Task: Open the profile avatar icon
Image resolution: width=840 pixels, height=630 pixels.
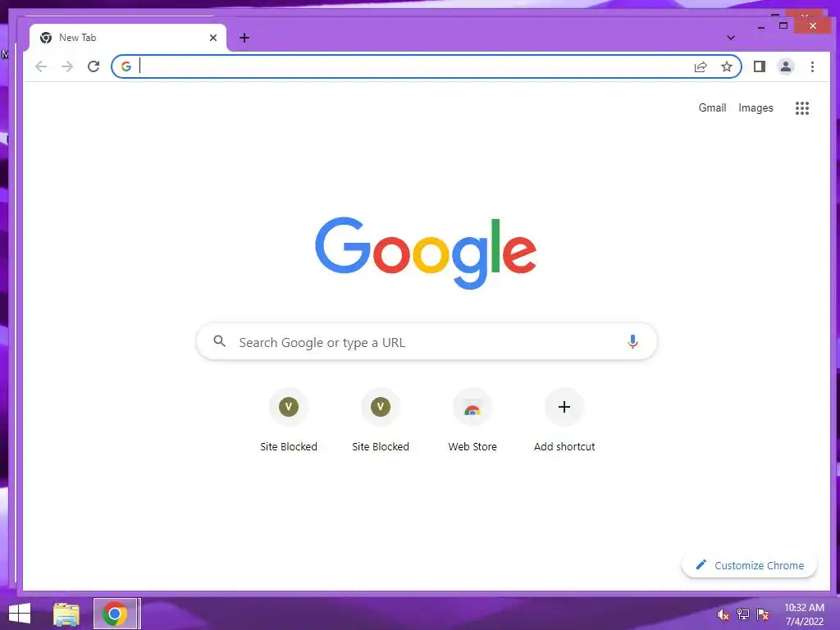Action: (x=786, y=66)
